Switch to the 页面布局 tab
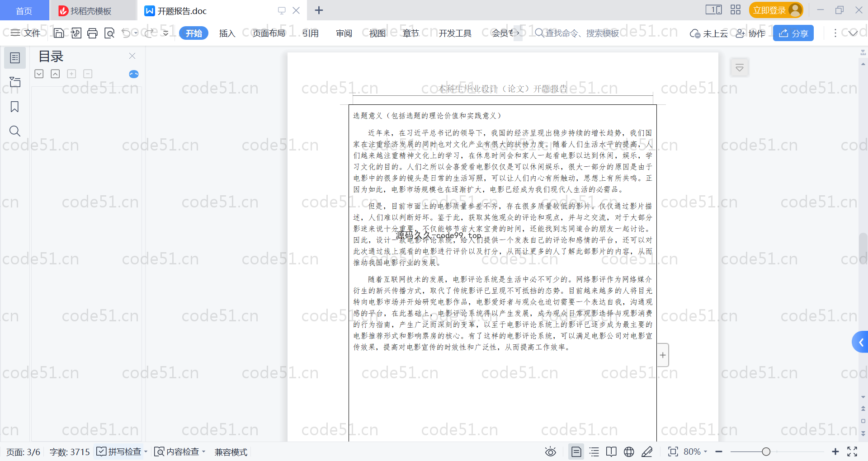The height and width of the screenshot is (461, 868). [269, 33]
